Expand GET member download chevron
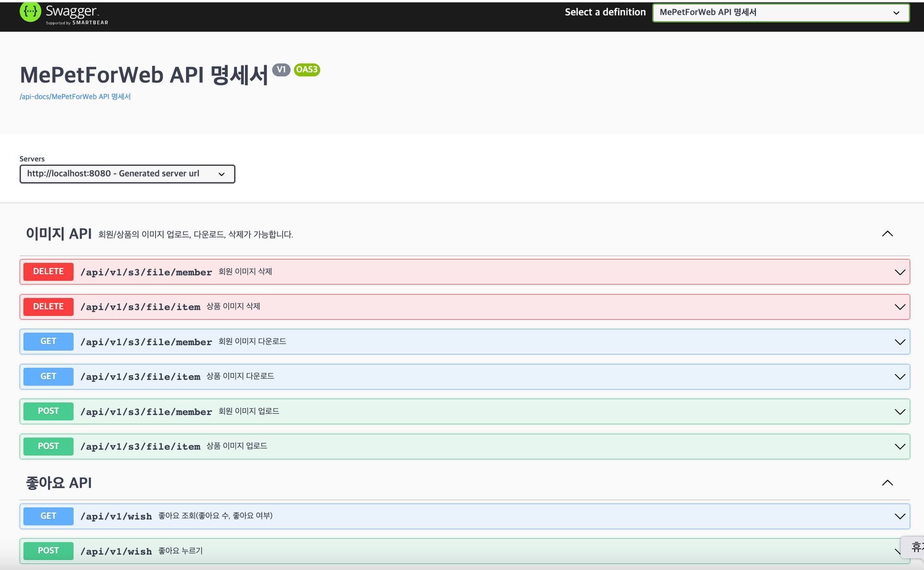This screenshot has width=924, height=570. (x=900, y=342)
